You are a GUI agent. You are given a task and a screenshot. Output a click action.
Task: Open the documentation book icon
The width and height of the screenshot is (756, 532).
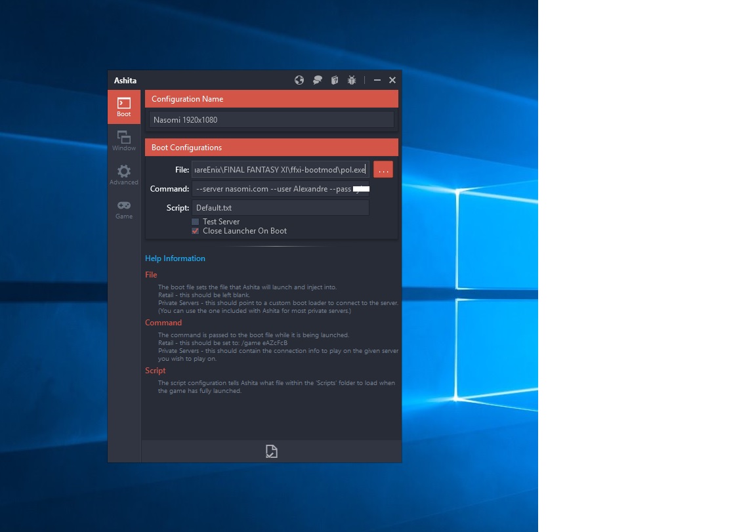tap(335, 80)
